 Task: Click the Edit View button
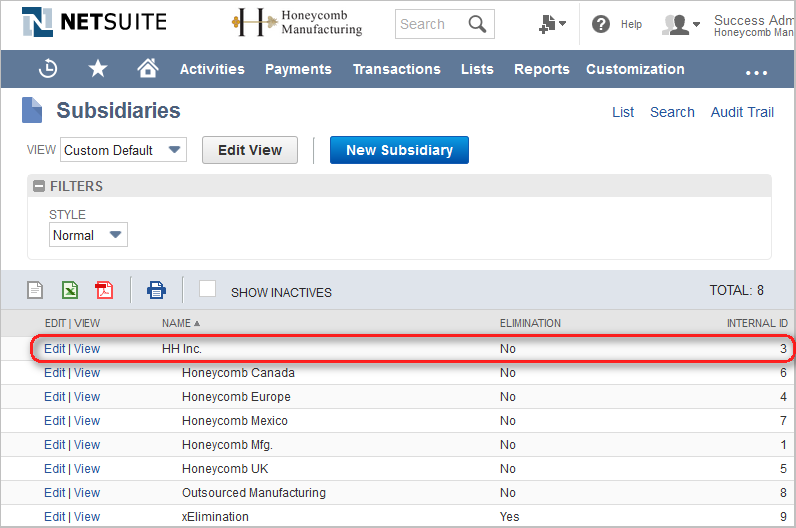pyautogui.click(x=250, y=150)
